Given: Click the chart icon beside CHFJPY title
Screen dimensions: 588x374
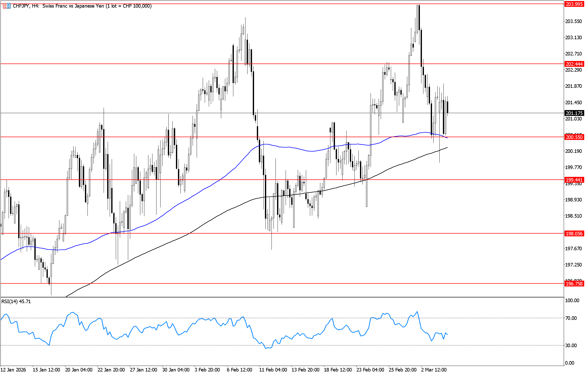Looking at the screenshot, I should pyautogui.click(x=7, y=6).
